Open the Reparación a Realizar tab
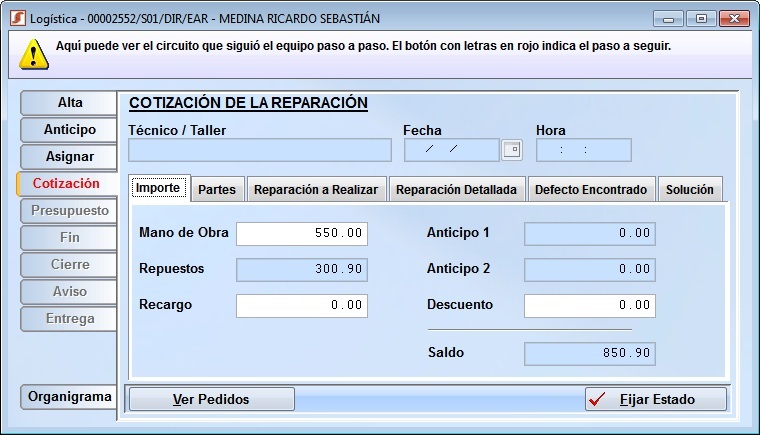The image size is (760, 435). coord(315,189)
